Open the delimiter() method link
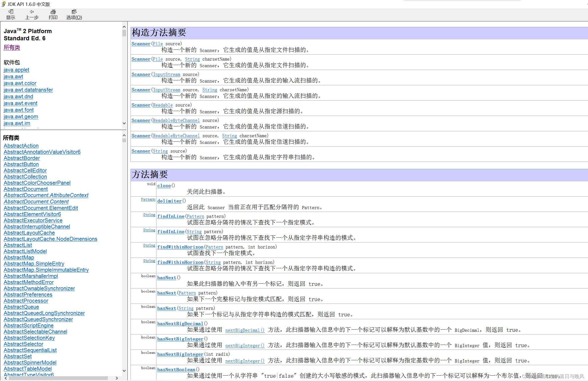588x381 pixels. pyautogui.click(x=169, y=201)
